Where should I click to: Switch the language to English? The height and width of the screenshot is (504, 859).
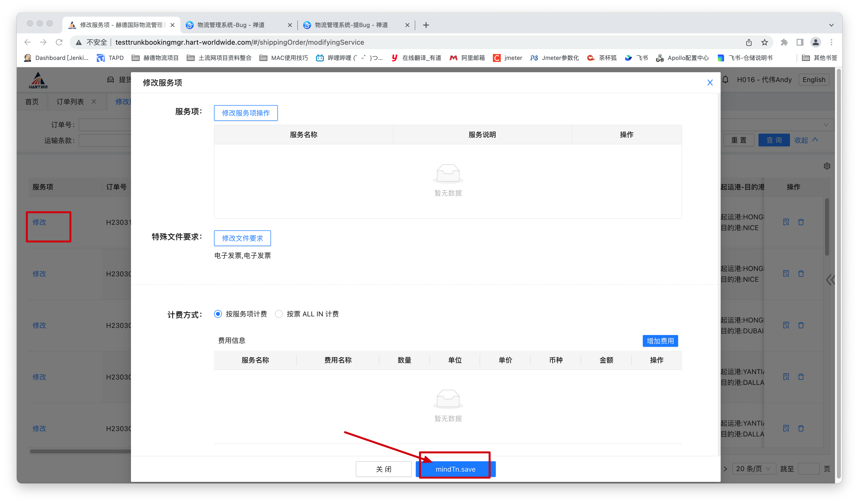pos(814,80)
